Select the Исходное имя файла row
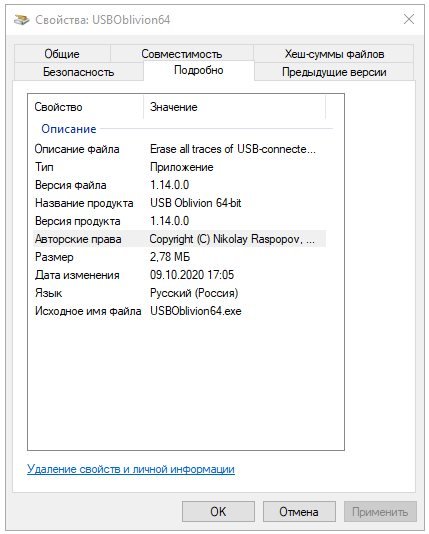This screenshot has height=534, width=429. [179, 311]
